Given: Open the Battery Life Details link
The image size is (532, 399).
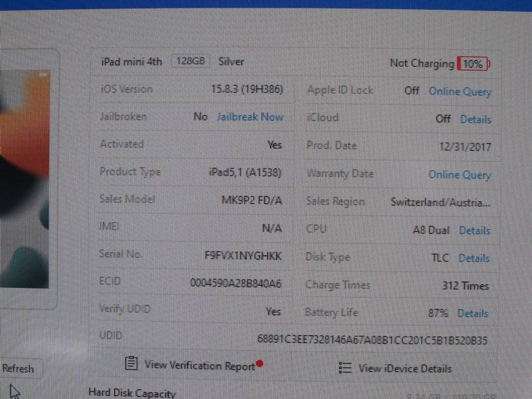Looking at the screenshot, I should click(x=472, y=313).
